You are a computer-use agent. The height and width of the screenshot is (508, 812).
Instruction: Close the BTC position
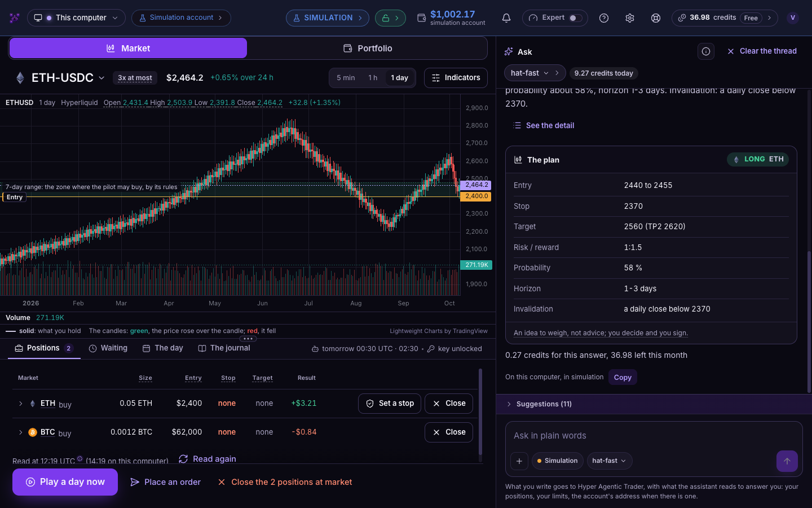tap(449, 432)
